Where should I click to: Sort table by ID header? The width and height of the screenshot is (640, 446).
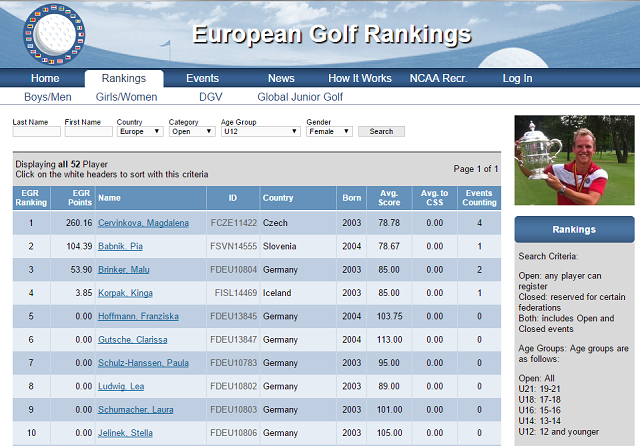click(x=233, y=198)
